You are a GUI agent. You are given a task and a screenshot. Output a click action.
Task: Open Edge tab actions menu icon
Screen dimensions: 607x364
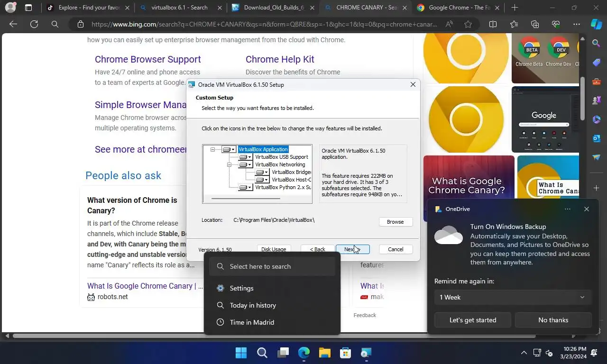coord(28,8)
